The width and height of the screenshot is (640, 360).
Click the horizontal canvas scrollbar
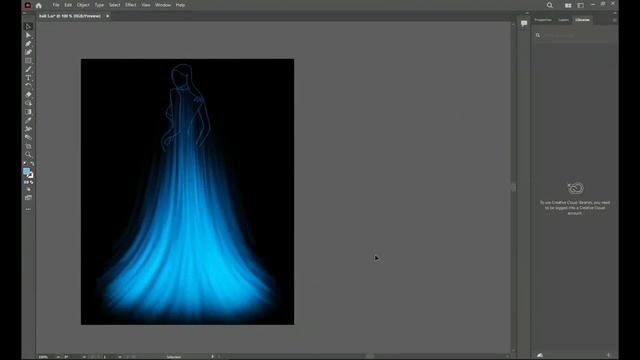coord(369,356)
